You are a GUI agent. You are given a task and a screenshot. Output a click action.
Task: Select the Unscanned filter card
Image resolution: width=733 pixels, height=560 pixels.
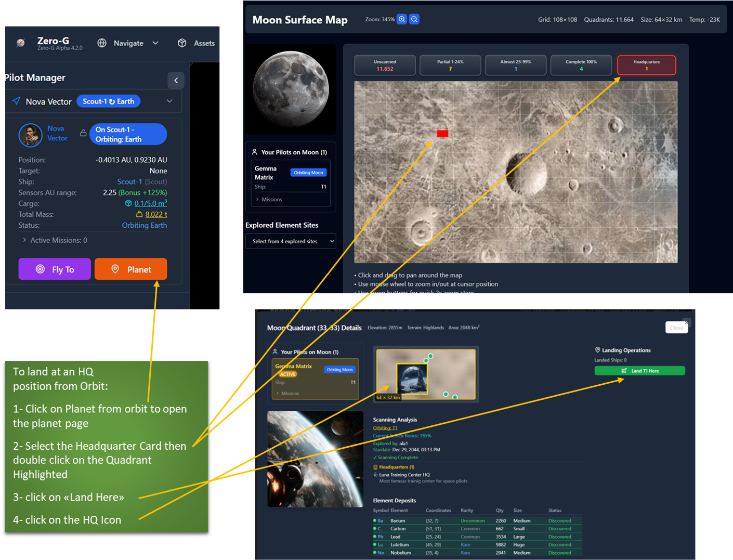click(385, 65)
